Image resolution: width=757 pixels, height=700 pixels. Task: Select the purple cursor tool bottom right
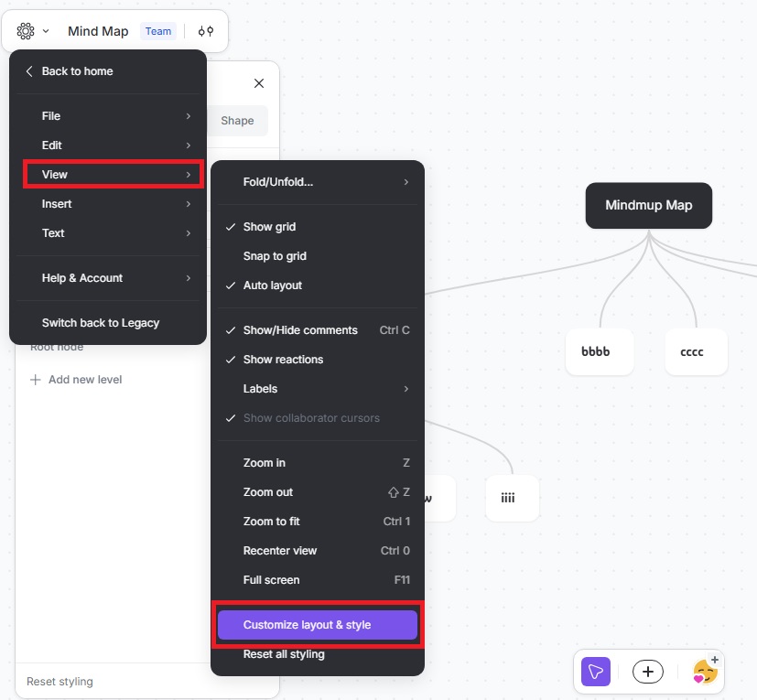click(596, 672)
